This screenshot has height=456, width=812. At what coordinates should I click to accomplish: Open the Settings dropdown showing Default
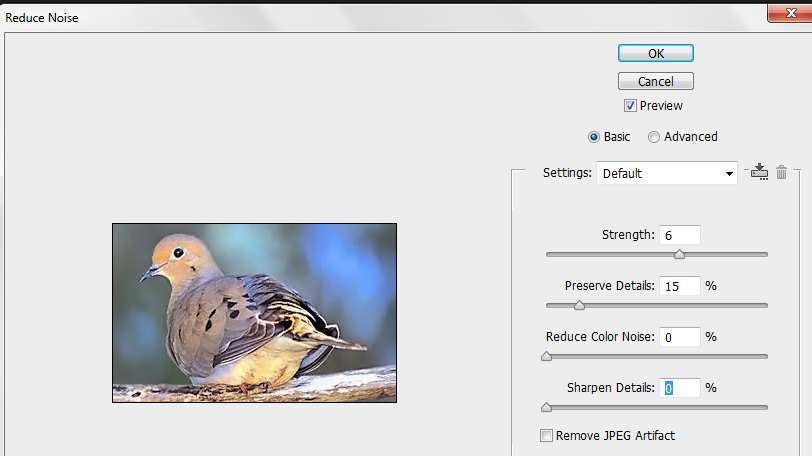[x=667, y=173]
